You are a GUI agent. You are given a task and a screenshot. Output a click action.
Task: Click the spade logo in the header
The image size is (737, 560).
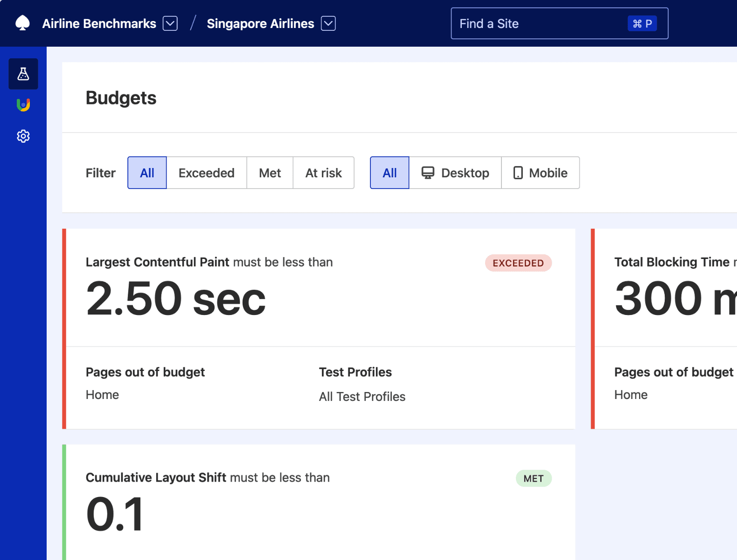[22, 23]
